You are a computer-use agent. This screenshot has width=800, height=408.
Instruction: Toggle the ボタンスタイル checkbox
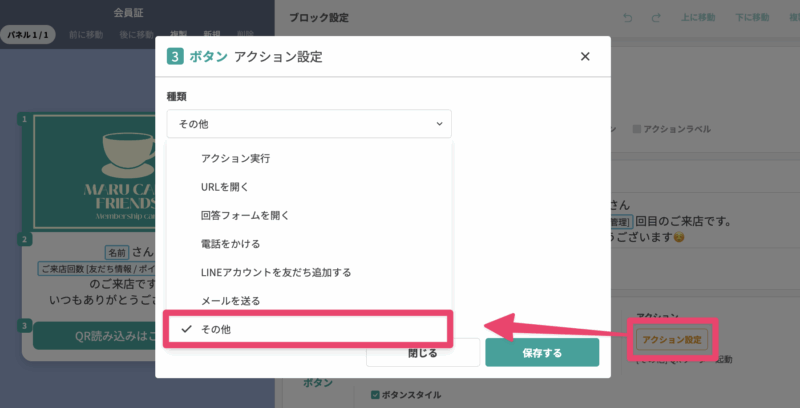(x=375, y=394)
